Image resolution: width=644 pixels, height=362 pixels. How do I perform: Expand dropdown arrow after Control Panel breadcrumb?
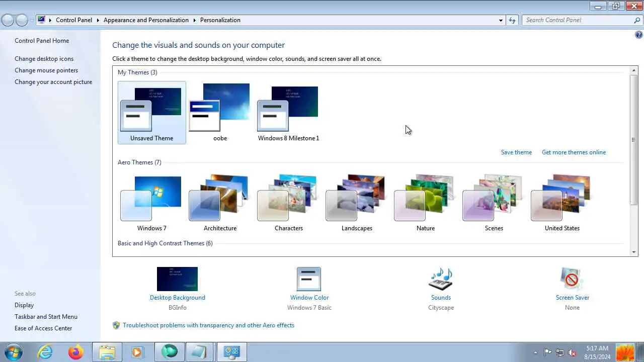click(x=98, y=20)
